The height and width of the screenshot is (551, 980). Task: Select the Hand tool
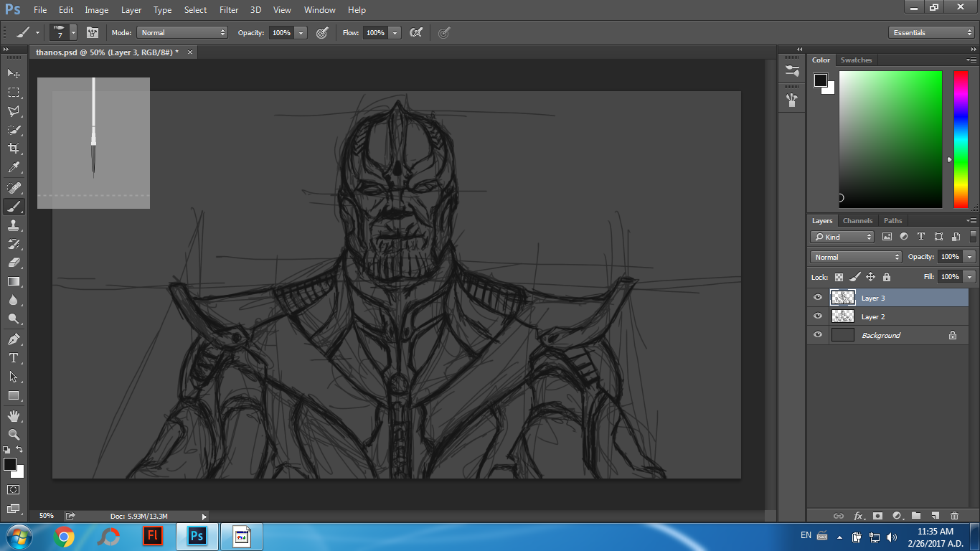click(14, 415)
